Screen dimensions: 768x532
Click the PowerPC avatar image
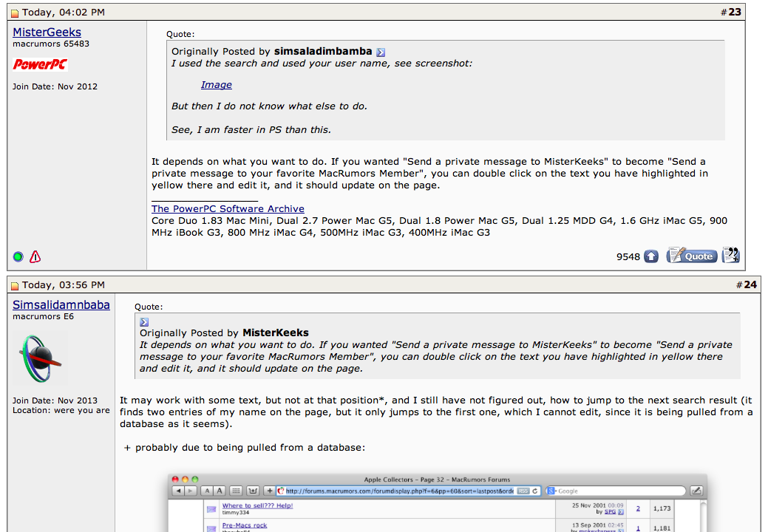(x=40, y=64)
